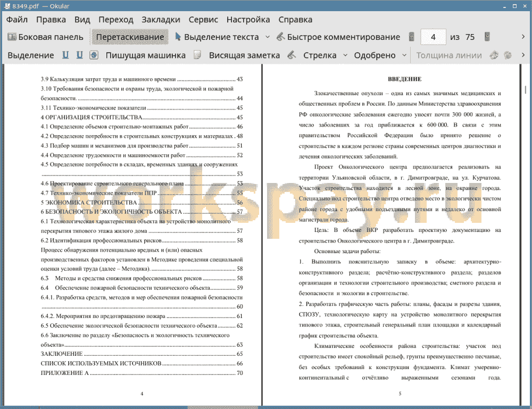Click the vertical scrollbar handle

526,89
